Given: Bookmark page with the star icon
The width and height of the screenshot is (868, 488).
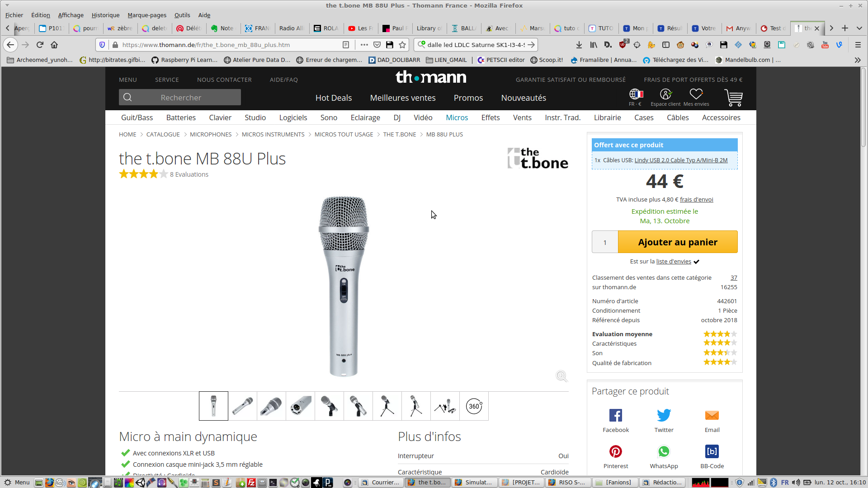Looking at the screenshot, I should pos(402,45).
